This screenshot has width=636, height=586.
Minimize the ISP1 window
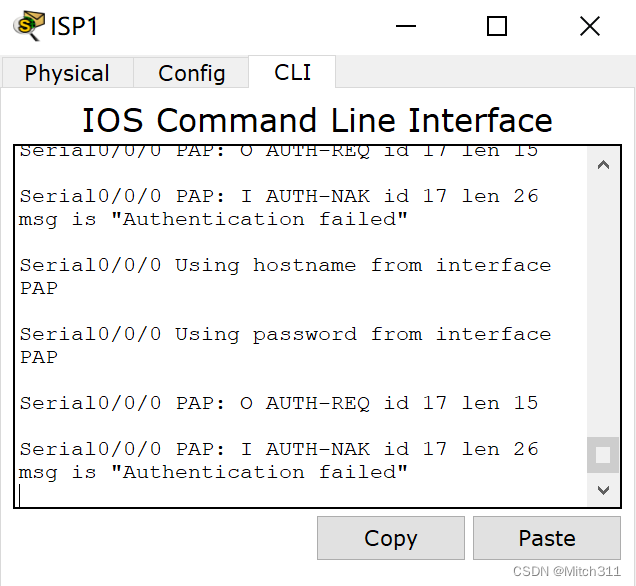(406, 26)
